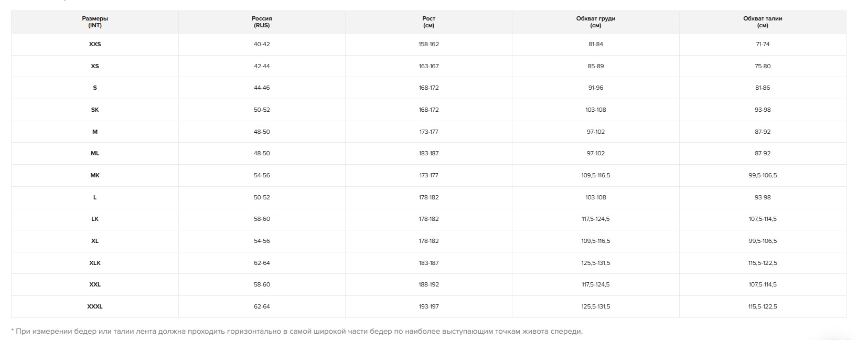Click the ML size label

coord(95,154)
